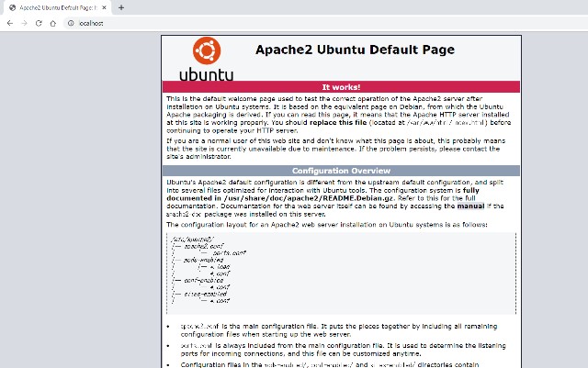Click the browser forward arrow
588x368 pixels.
pyautogui.click(x=25, y=23)
